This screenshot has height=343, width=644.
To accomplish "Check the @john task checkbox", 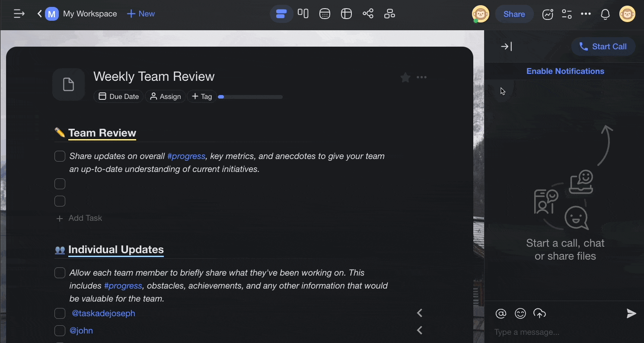I will pos(60,330).
